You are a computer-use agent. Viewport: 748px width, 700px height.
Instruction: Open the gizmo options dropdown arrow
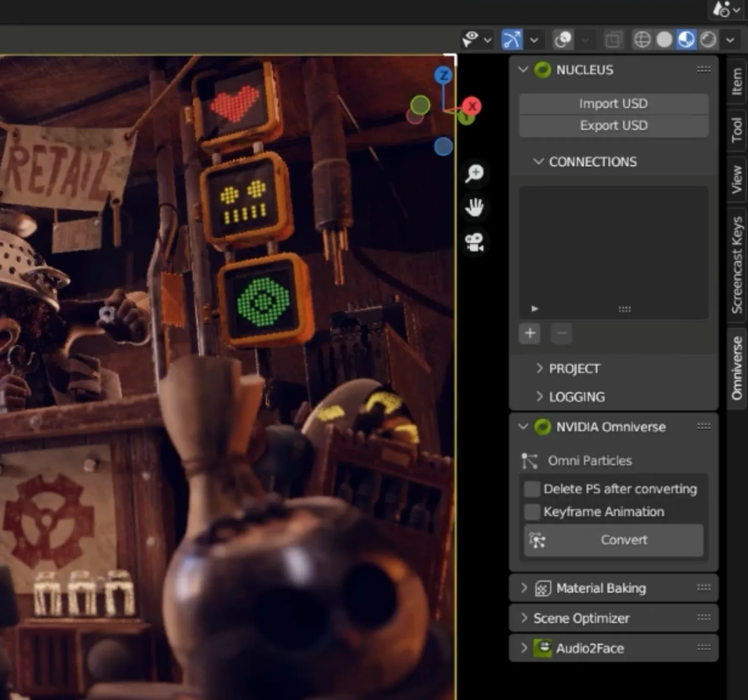[x=534, y=40]
